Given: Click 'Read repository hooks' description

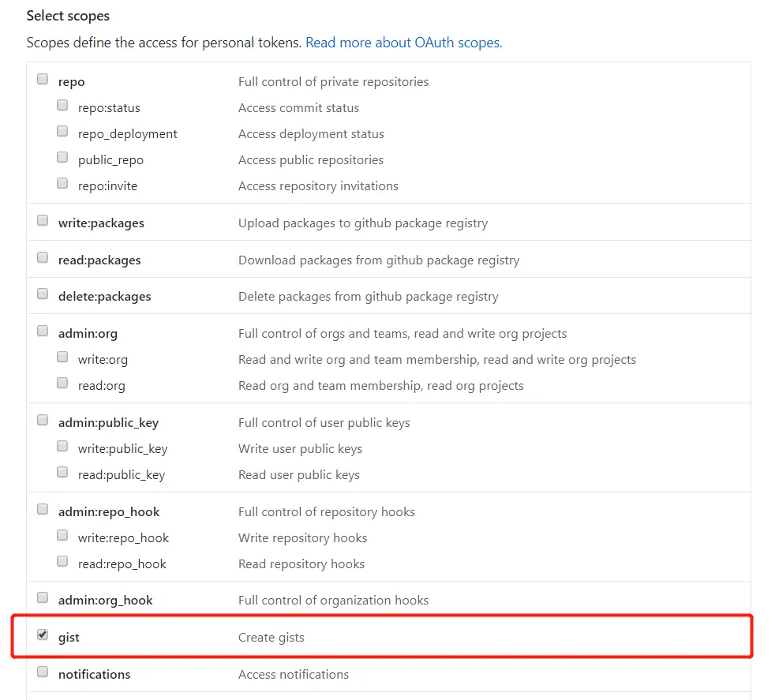Looking at the screenshot, I should [x=301, y=564].
